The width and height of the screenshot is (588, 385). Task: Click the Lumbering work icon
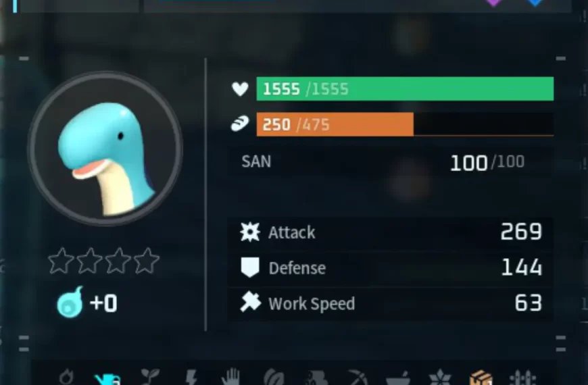coord(318,378)
